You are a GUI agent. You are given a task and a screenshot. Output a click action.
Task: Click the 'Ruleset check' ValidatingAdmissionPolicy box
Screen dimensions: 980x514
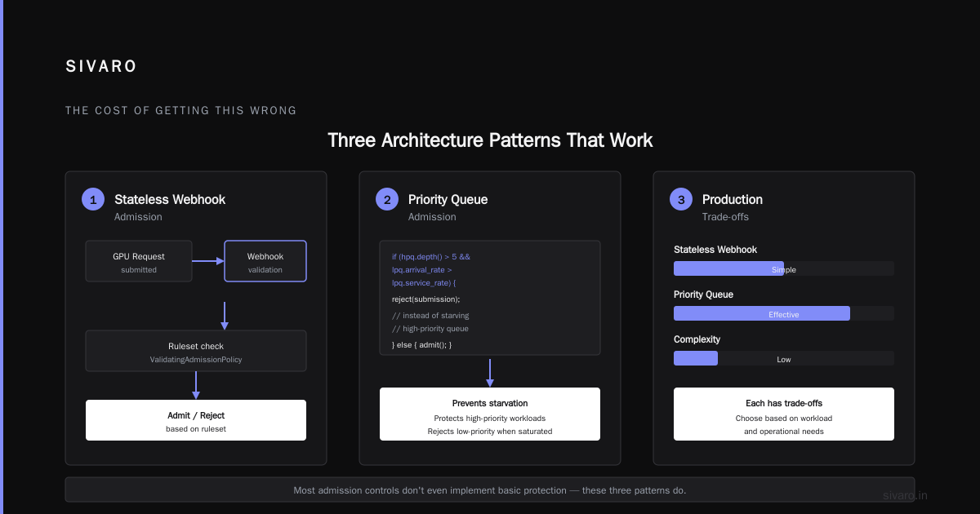coord(196,351)
